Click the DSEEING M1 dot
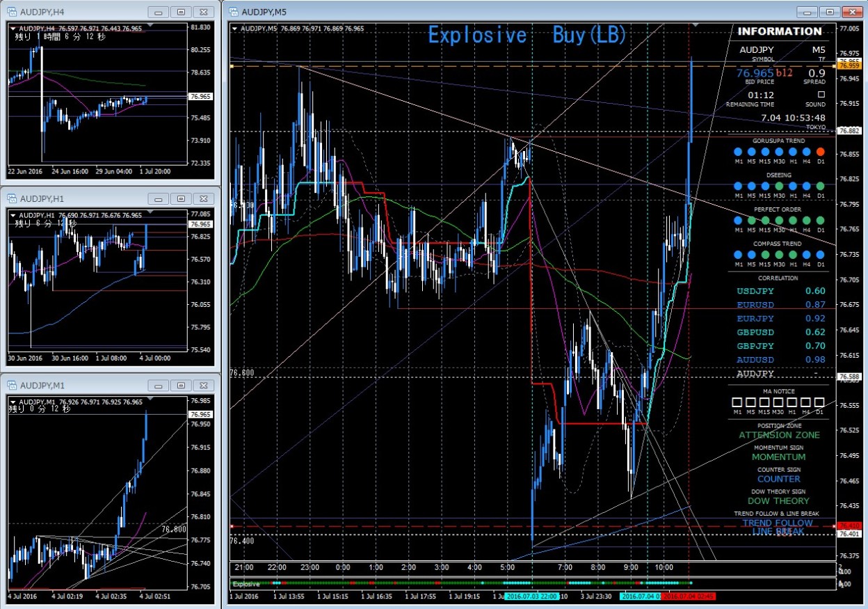Image resolution: width=868 pixels, height=609 pixels. point(738,186)
